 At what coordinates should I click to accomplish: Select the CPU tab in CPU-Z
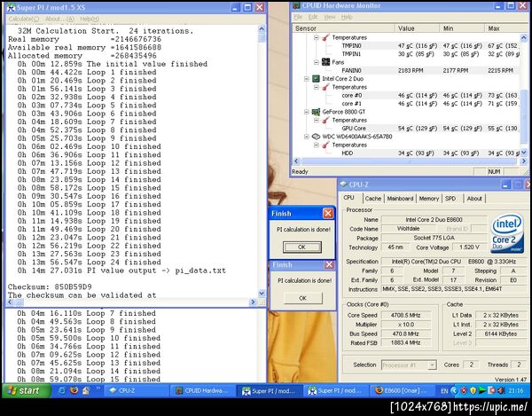coord(348,198)
